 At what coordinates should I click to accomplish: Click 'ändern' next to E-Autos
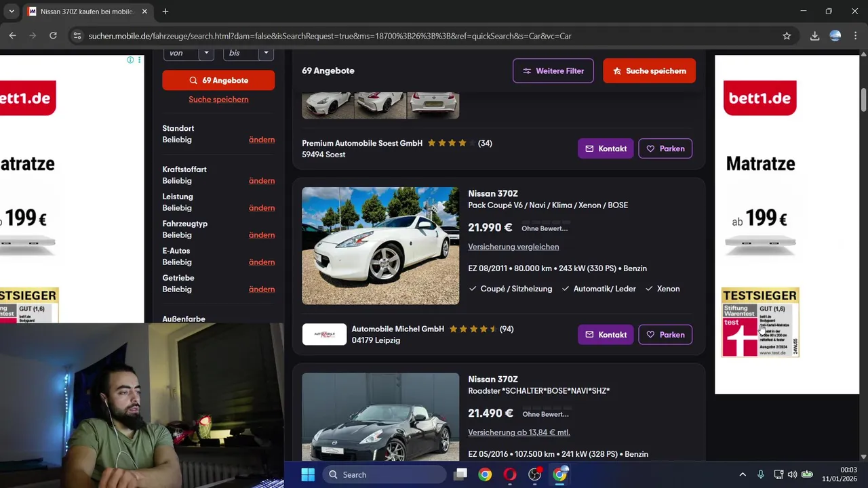coord(262,262)
